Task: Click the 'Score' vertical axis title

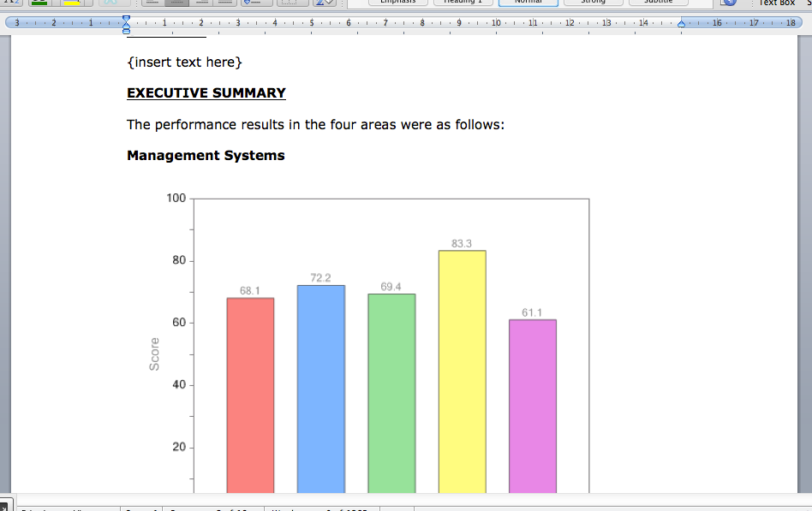Action: coord(154,354)
